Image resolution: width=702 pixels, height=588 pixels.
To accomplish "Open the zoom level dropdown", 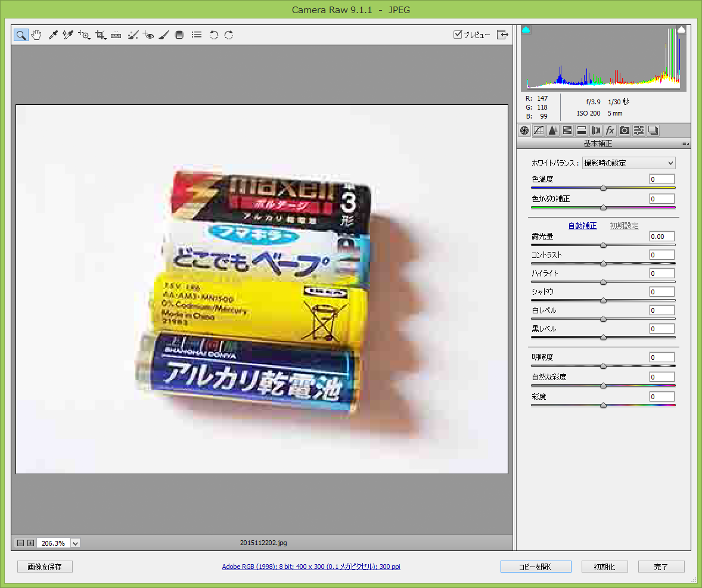I will coord(76,543).
